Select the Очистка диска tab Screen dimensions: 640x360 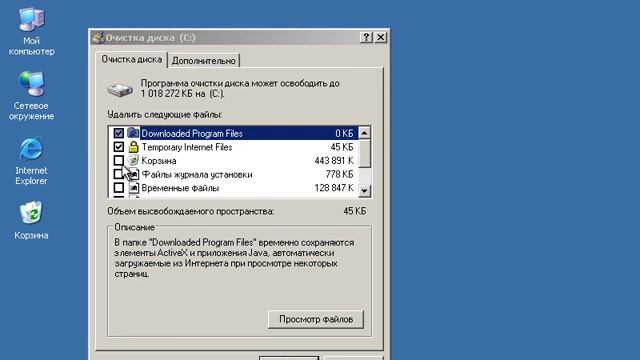(x=131, y=60)
